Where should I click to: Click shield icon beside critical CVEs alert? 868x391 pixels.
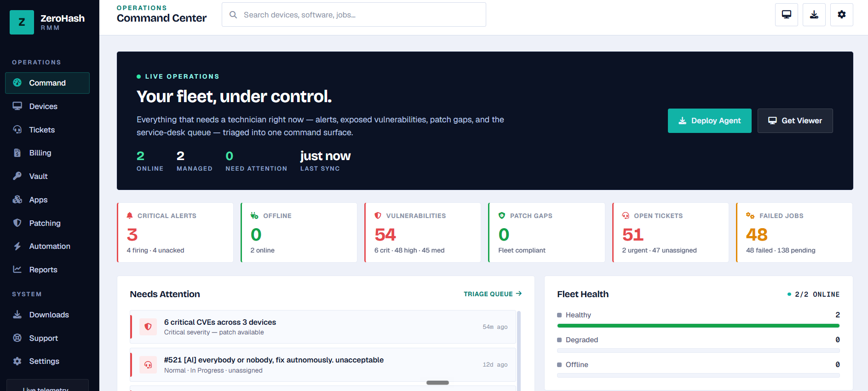point(148,327)
